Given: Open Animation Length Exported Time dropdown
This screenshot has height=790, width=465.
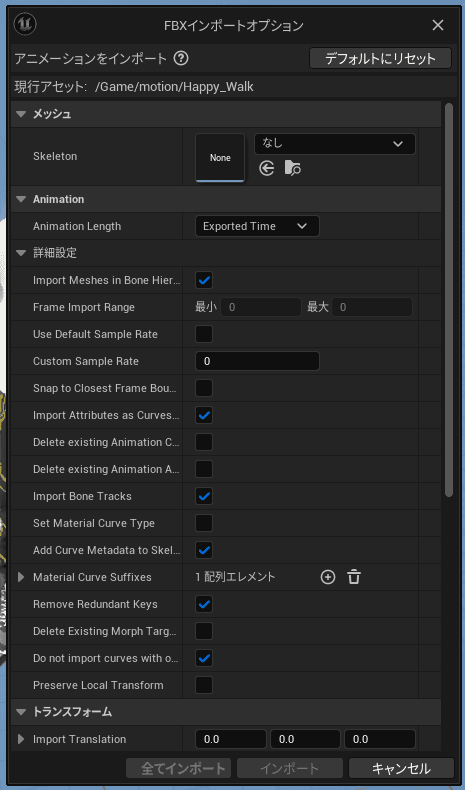Looking at the screenshot, I should coord(257,226).
